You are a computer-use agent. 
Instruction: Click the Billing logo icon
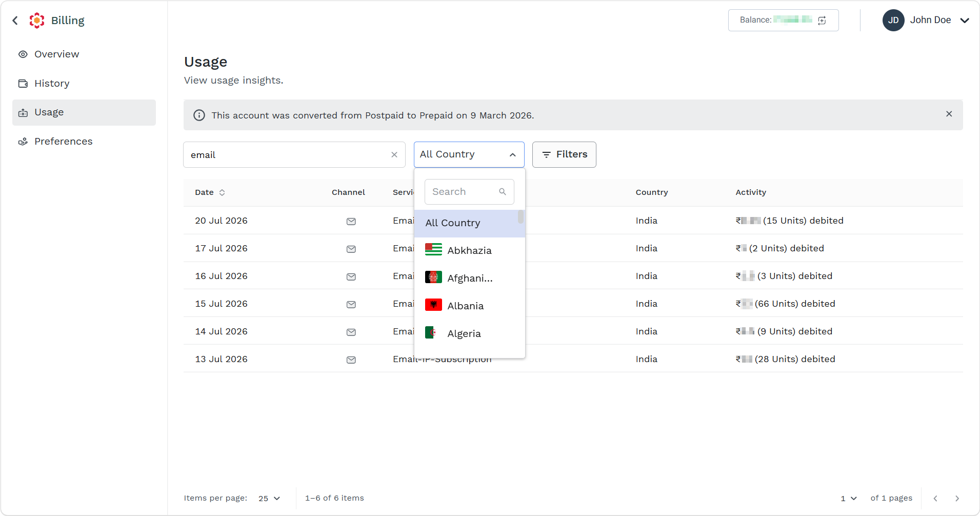(x=37, y=21)
